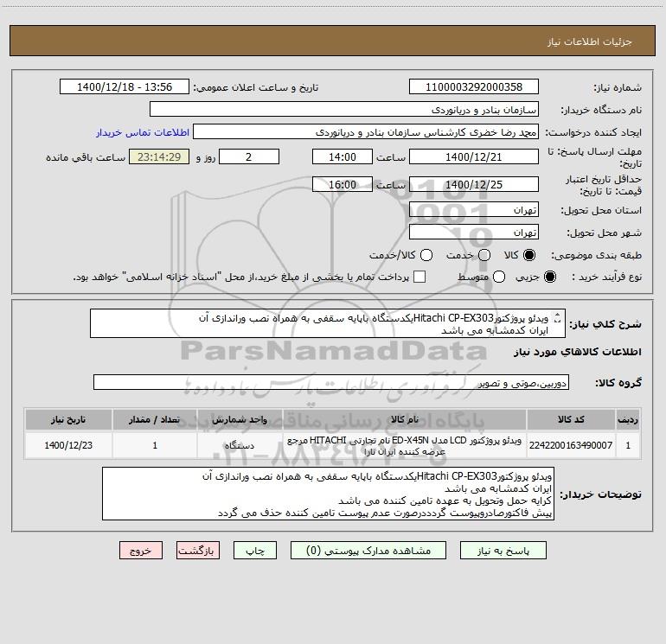
Task: Click the validity hour 16:00 field
Action: (343, 184)
